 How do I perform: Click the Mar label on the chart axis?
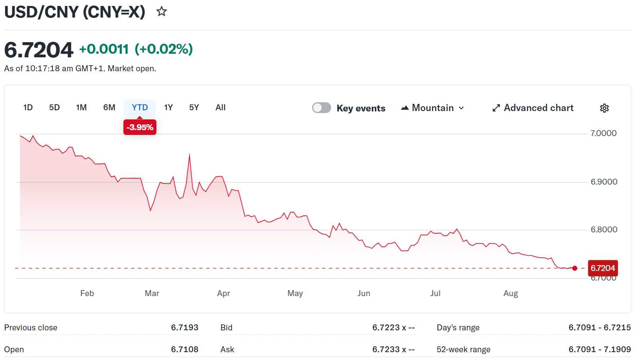[x=152, y=293]
